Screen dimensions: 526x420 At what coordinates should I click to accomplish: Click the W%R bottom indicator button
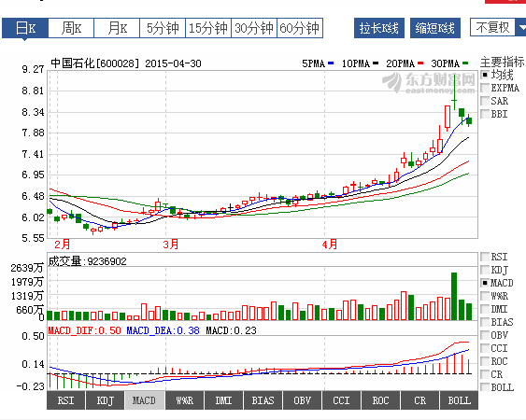[x=184, y=400]
